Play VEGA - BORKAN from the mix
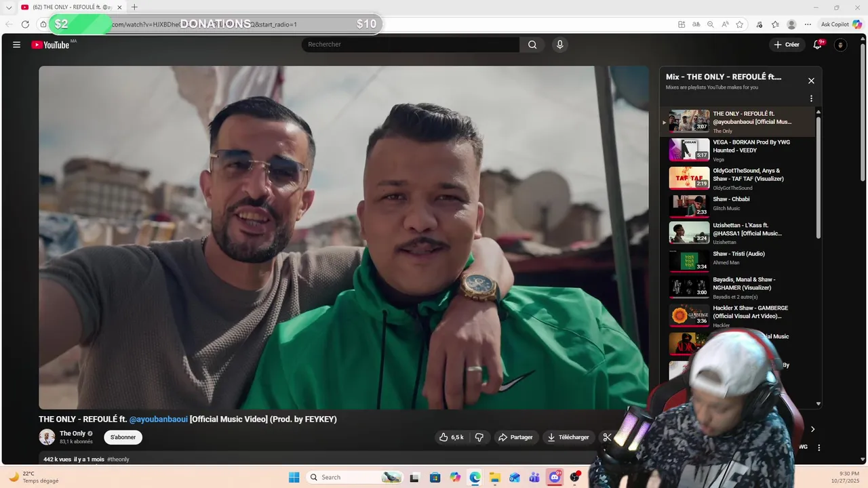This screenshot has width=868, height=488. coord(736,149)
